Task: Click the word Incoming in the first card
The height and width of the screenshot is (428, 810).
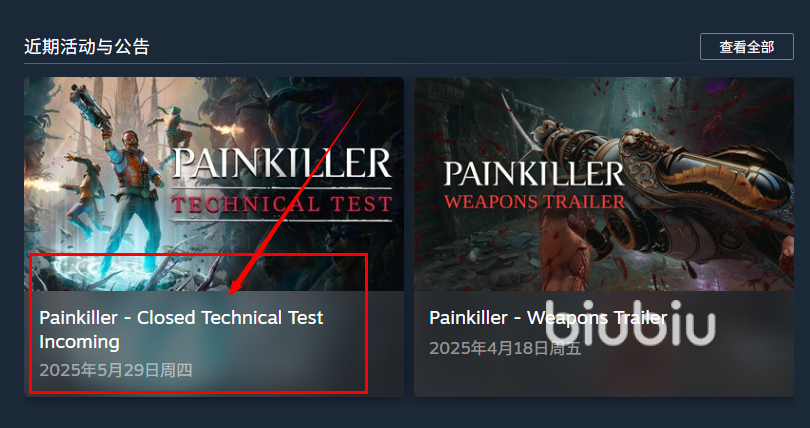Action: 80,342
